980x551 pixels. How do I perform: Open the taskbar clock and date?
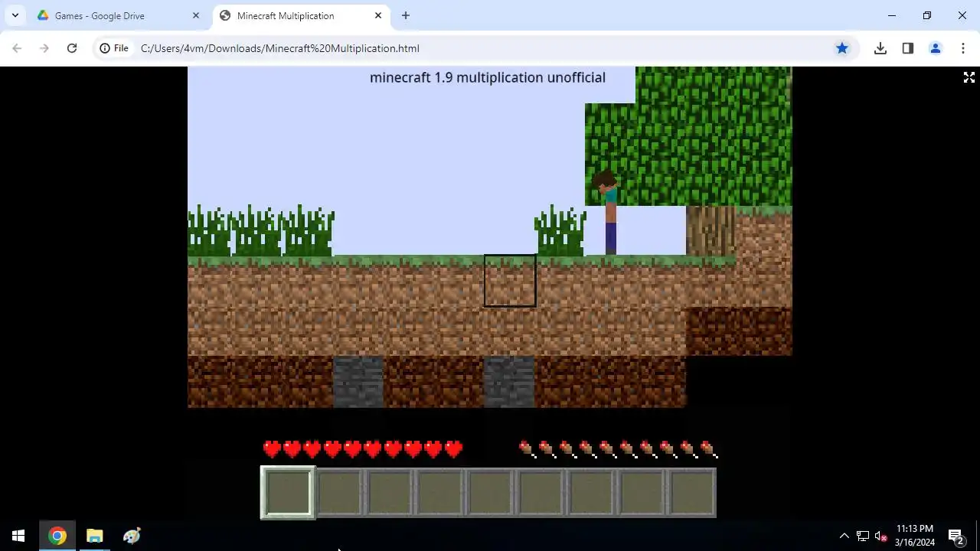pos(915,536)
